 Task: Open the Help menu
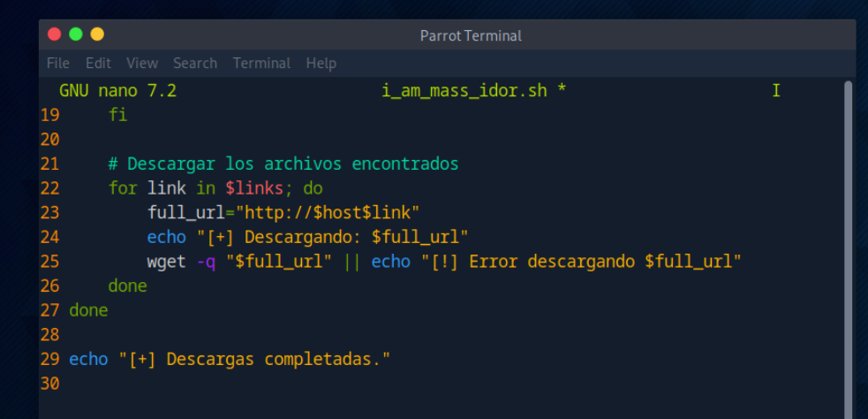coord(321,63)
